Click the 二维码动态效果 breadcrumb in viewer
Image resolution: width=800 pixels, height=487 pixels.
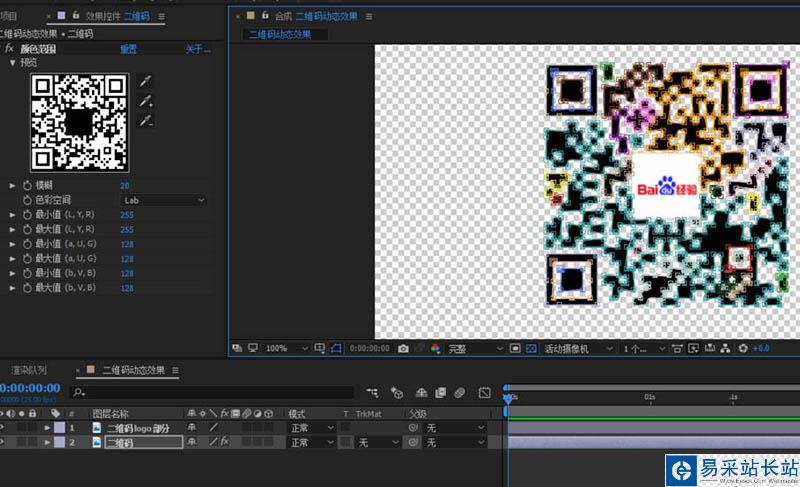coord(280,35)
